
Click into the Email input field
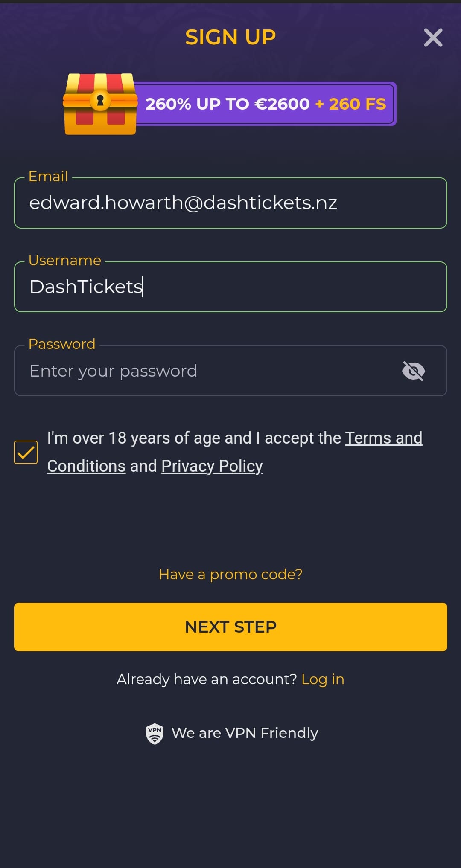click(x=230, y=203)
